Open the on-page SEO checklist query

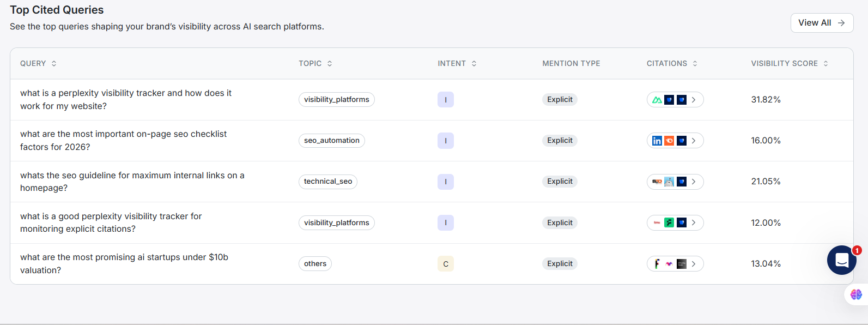pyautogui.click(x=123, y=141)
